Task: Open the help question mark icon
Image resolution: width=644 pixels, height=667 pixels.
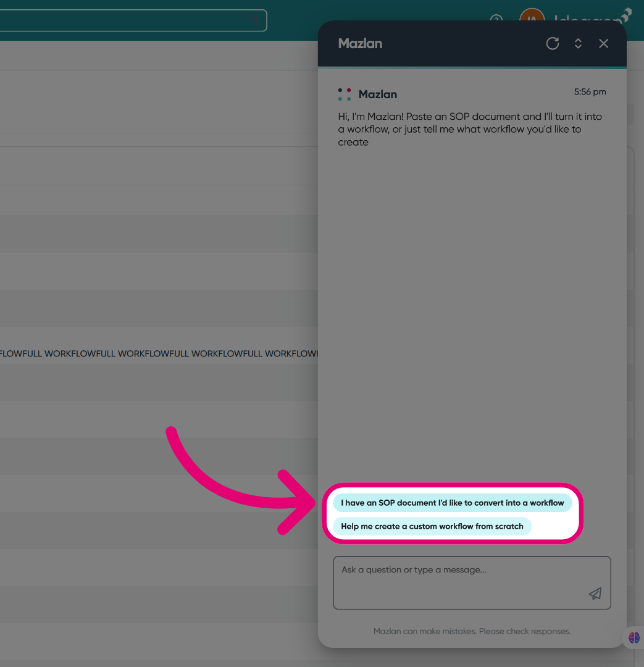Action: pyautogui.click(x=496, y=19)
